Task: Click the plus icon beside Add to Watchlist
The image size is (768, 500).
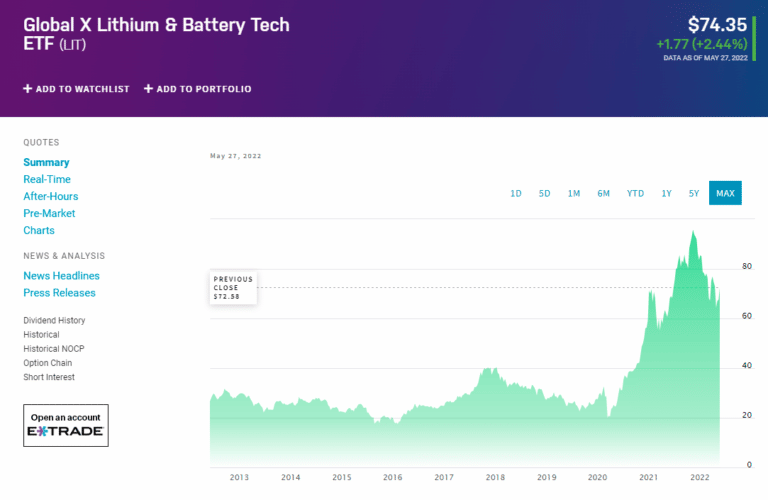Action: pos(28,89)
